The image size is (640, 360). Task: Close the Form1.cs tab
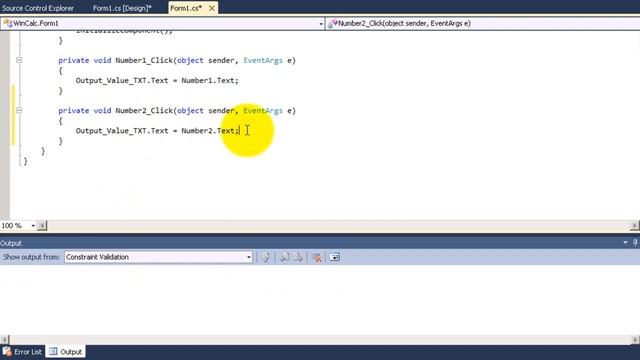pyautogui.click(x=212, y=8)
